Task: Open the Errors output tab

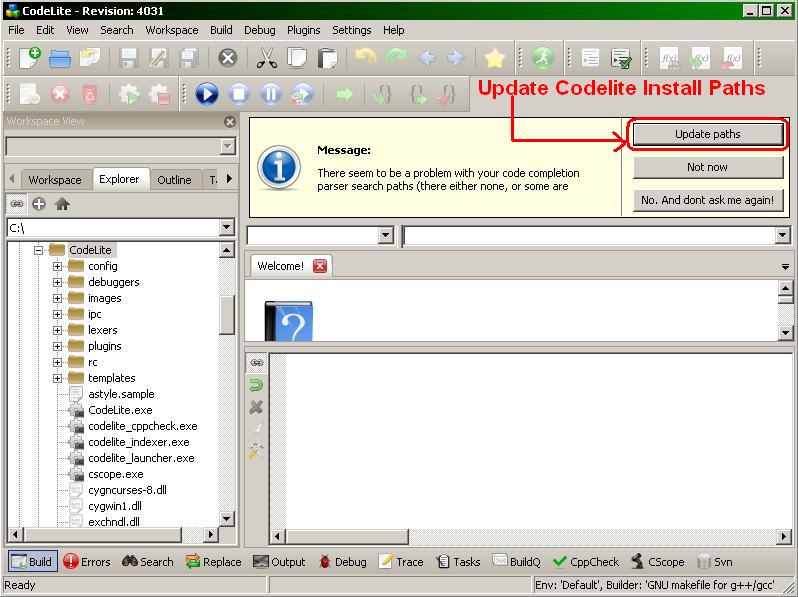Action: [87, 561]
